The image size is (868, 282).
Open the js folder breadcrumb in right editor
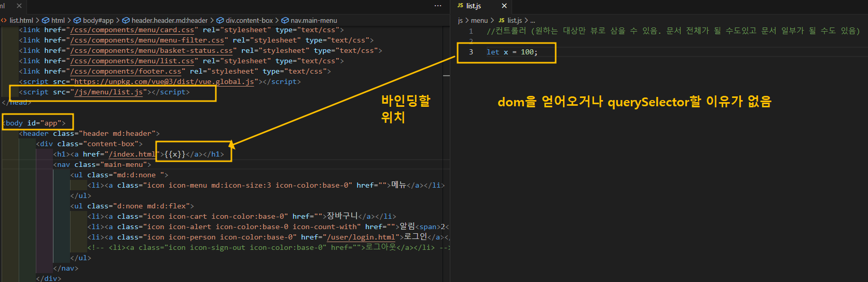(x=460, y=20)
